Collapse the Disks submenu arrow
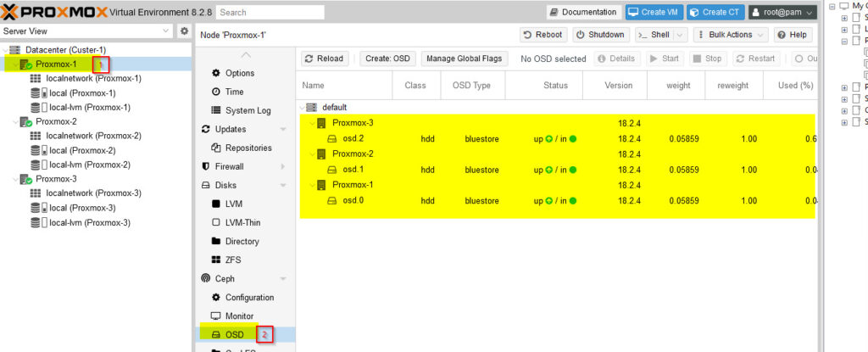 tap(283, 185)
